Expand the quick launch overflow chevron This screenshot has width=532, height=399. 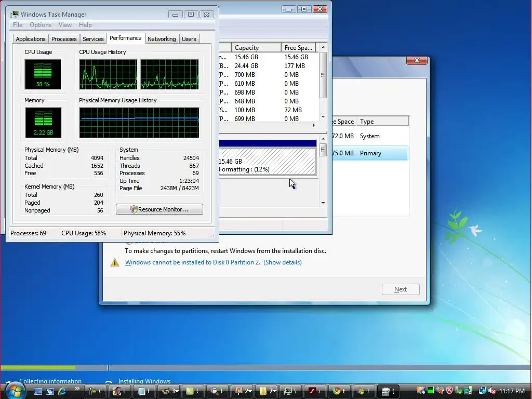pyautogui.click(x=77, y=389)
